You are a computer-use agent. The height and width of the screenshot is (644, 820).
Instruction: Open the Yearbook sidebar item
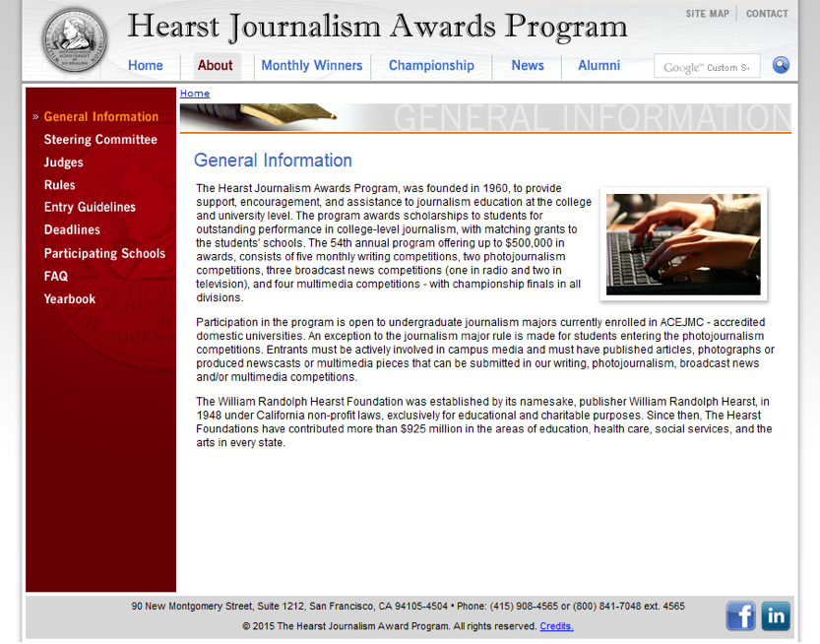pos(70,299)
